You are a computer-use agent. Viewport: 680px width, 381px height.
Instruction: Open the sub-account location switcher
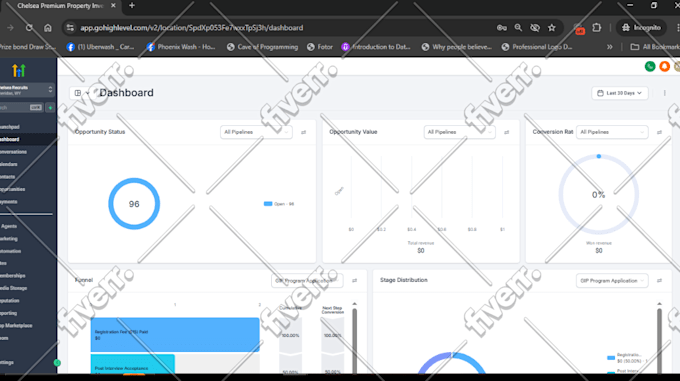[27, 90]
